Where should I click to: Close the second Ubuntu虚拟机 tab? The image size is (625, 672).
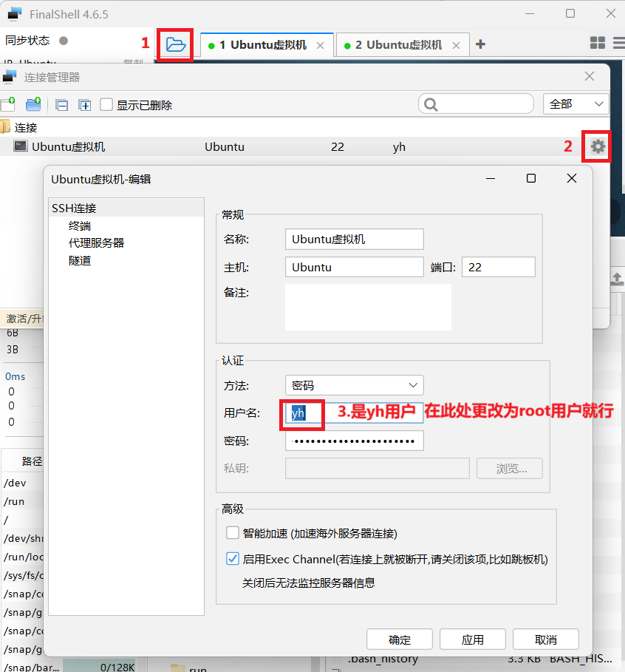pos(457,45)
